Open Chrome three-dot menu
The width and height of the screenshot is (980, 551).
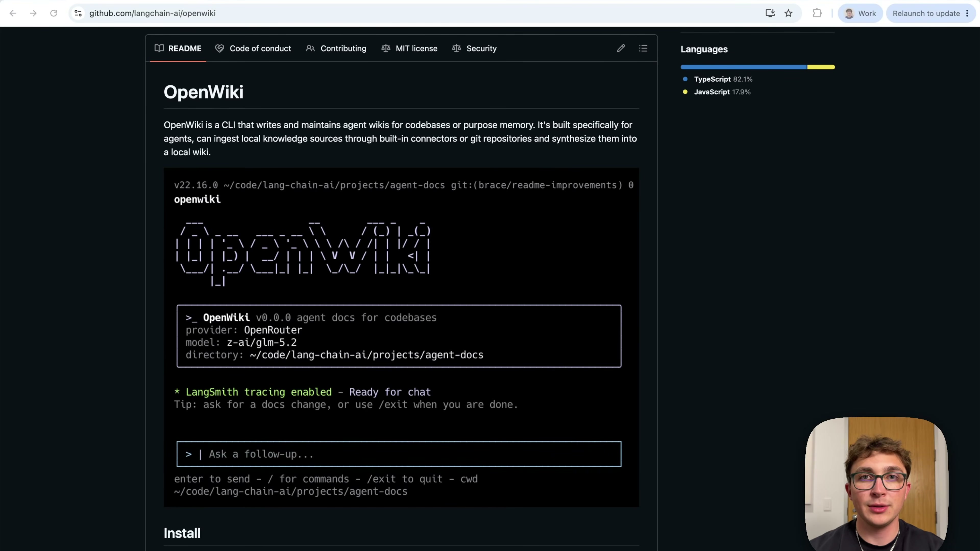(967, 13)
